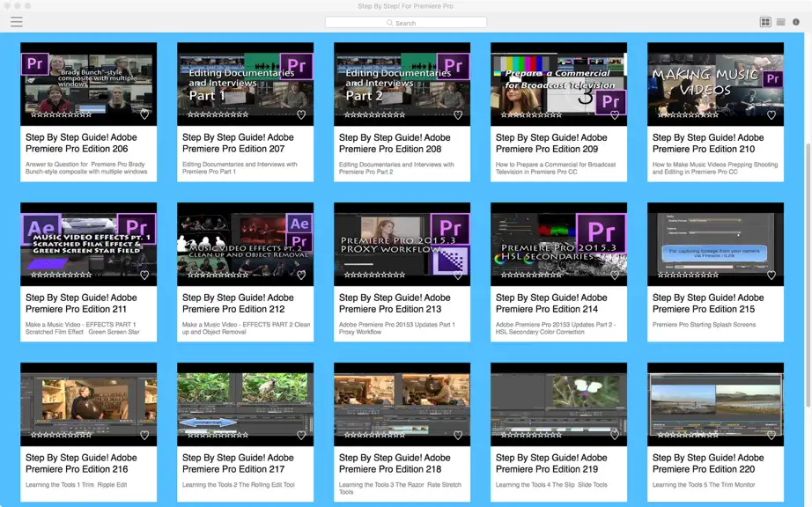Open Making Music Videos thumbnail

coord(715,84)
